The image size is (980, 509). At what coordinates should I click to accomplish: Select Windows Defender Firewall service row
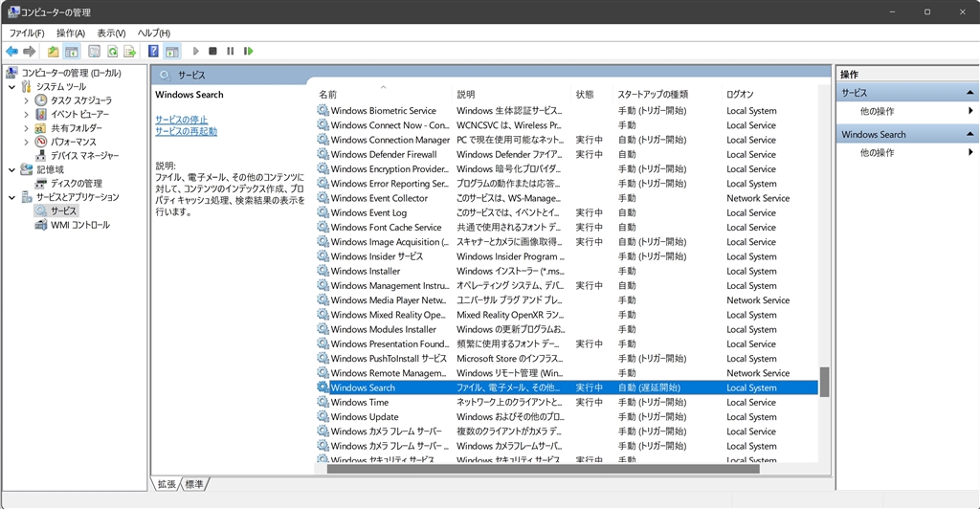click(567, 154)
